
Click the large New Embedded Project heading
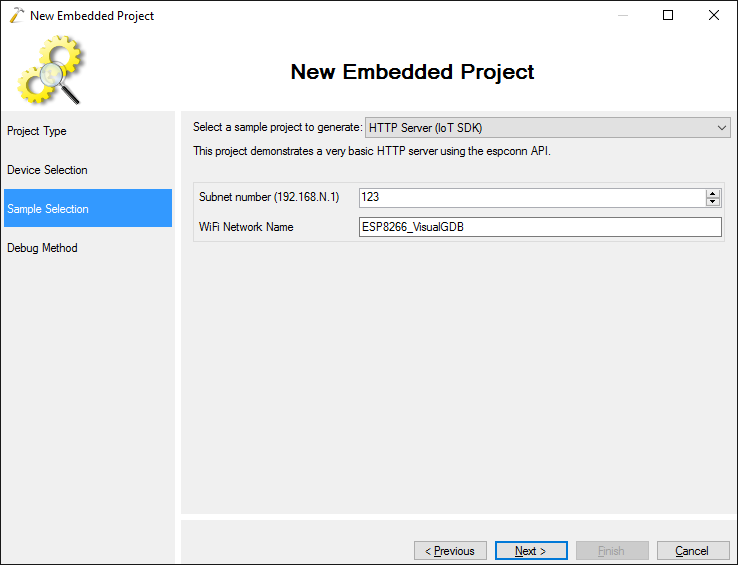pos(412,72)
